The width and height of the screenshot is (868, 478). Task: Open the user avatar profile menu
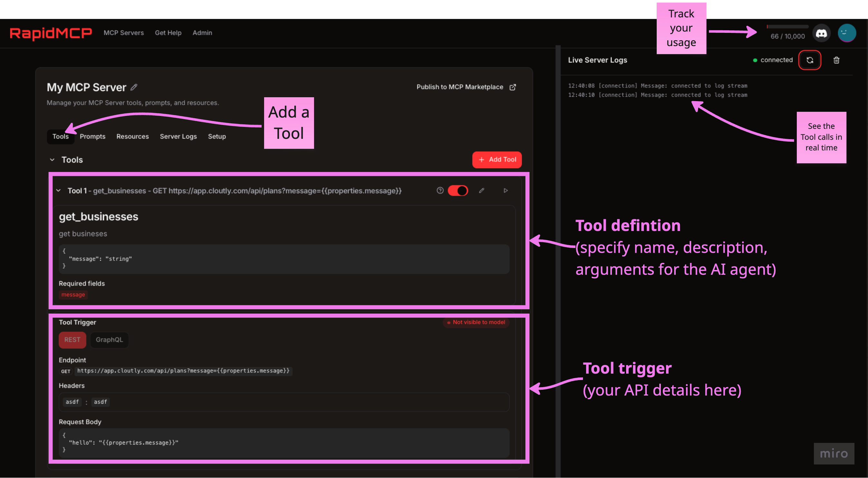click(x=846, y=33)
